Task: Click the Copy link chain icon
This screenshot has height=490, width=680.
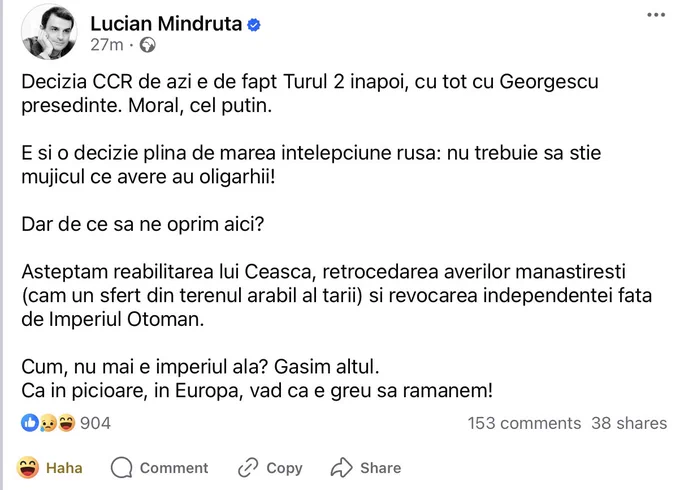Action: (x=248, y=467)
